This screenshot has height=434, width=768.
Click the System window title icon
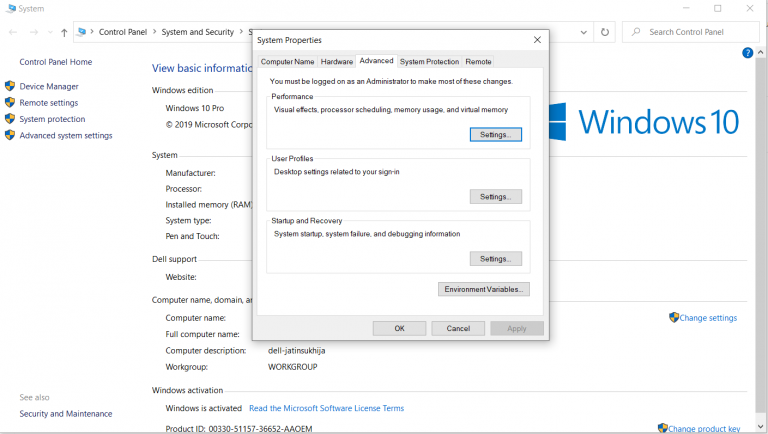click(x=11, y=8)
